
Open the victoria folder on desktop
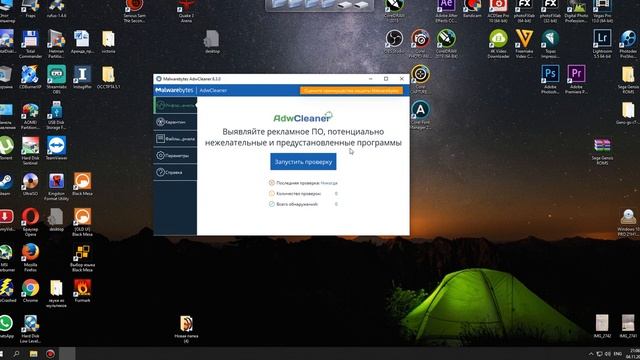[108, 42]
